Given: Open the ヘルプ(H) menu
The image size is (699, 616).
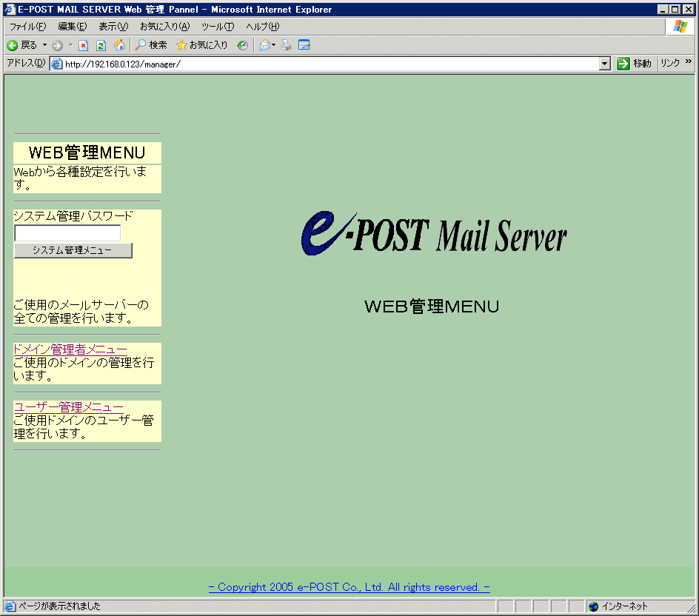Looking at the screenshot, I should [x=263, y=27].
